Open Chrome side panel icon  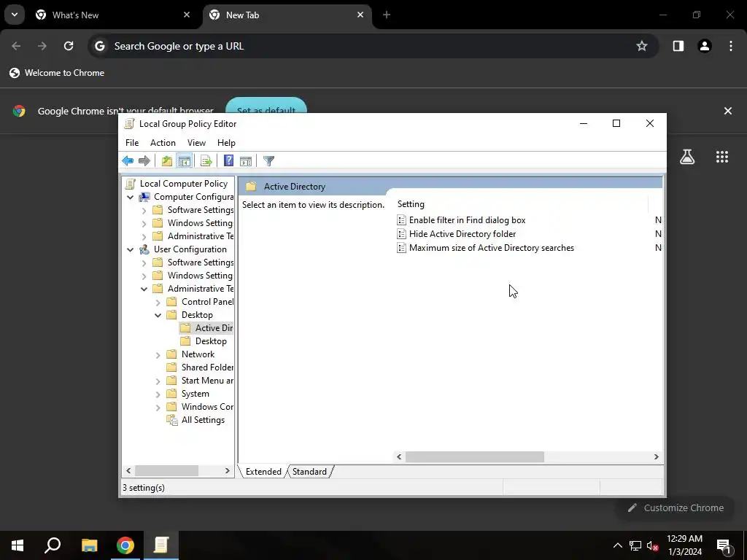[678, 46]
